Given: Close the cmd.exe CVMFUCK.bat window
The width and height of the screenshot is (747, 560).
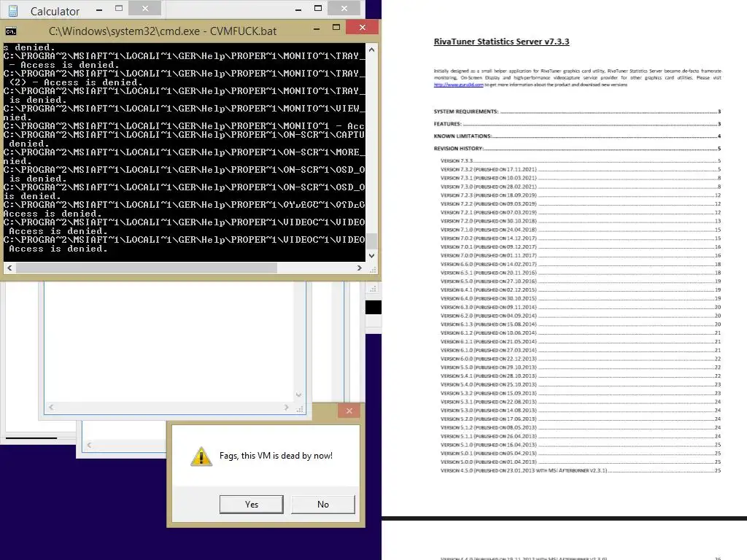Looking at the screenshot, I should click(363, 27).
